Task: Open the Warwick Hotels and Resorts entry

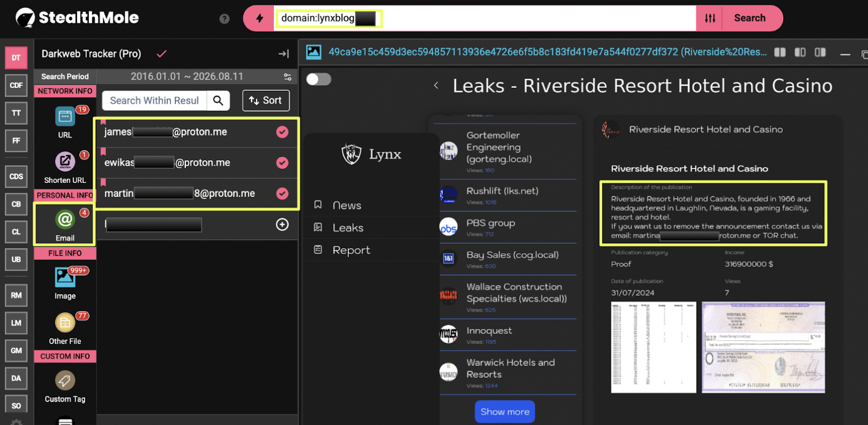Action: [x=508, y=373]
